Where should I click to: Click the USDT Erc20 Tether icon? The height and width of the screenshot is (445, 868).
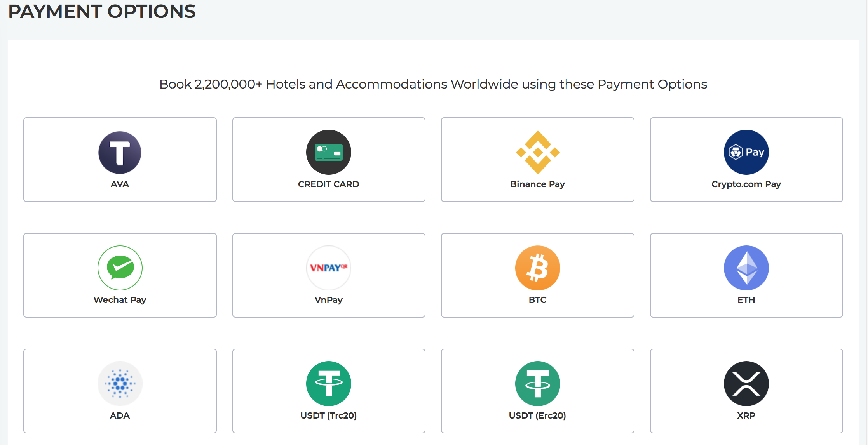(x=537, y=384)
